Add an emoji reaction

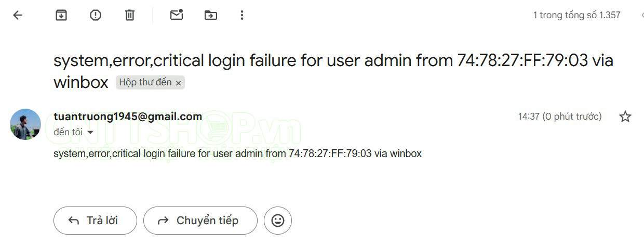click(278, 221)
